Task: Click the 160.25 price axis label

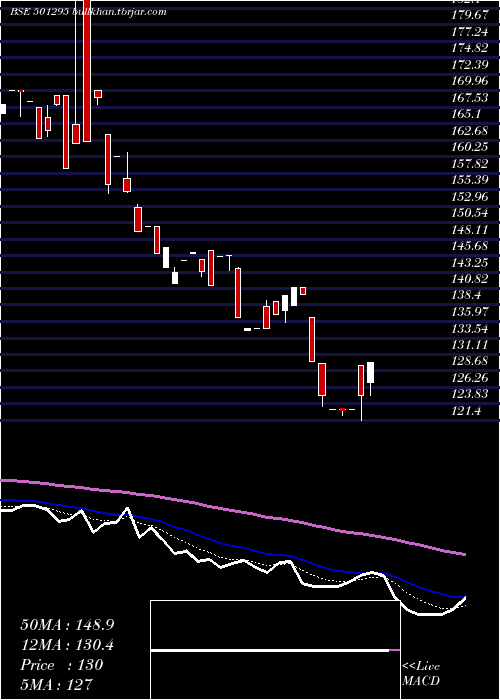Action: 469,147
